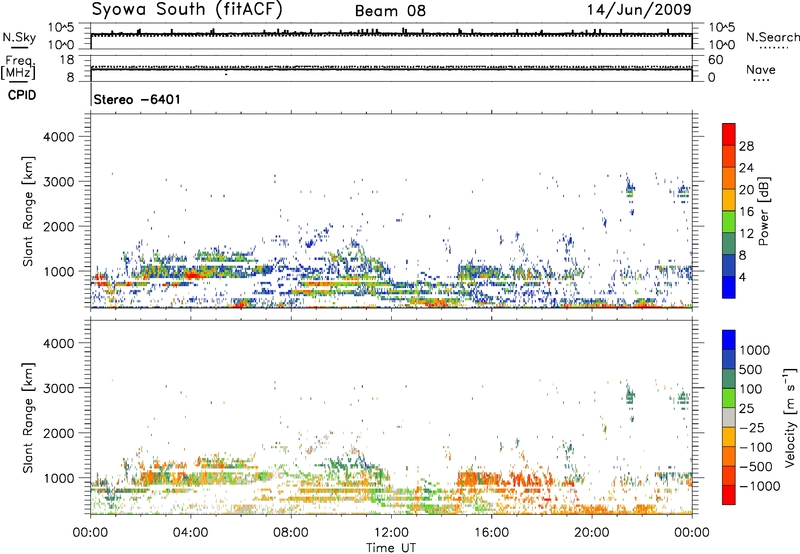This screenshot has height=554, width=800.
Task: Click '3000' on the velocity panel range axis
Action: pyautogui.click(x=59, y=388)
